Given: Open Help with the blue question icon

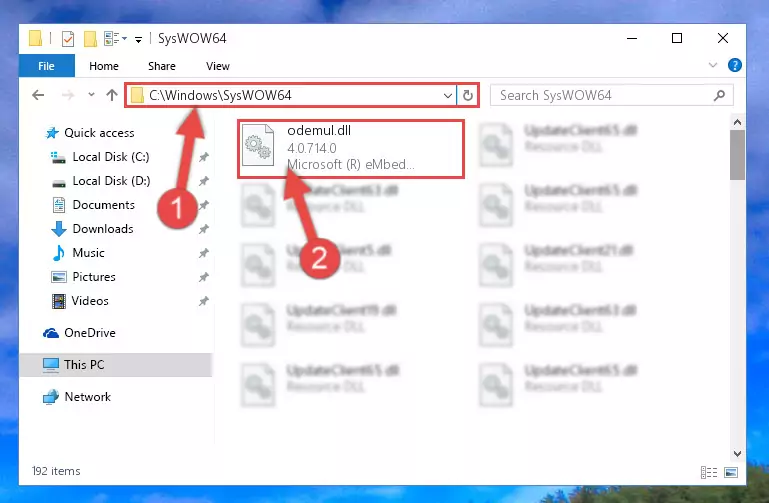Looking at the screenshot, I should coord(734,65).
